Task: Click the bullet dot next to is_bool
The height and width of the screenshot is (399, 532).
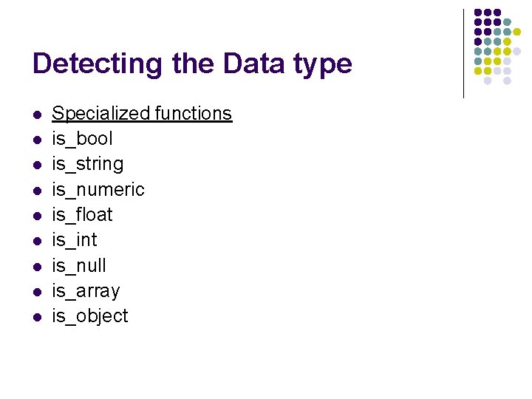Action: tap(37, 140)
